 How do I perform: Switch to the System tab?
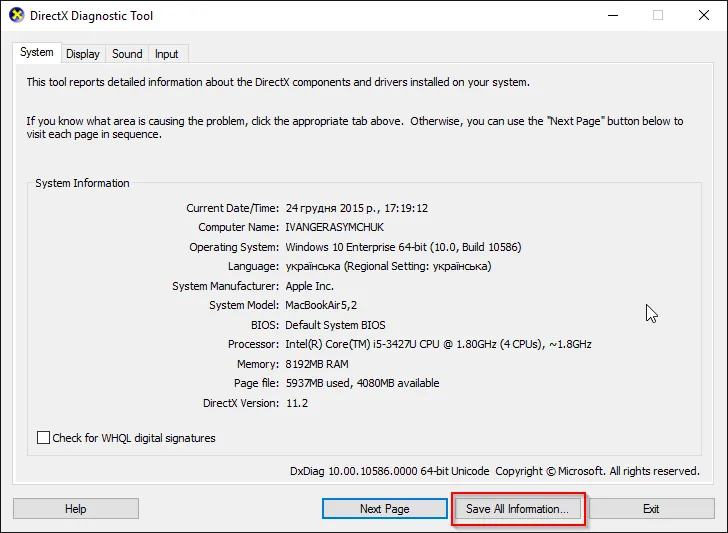37,52
